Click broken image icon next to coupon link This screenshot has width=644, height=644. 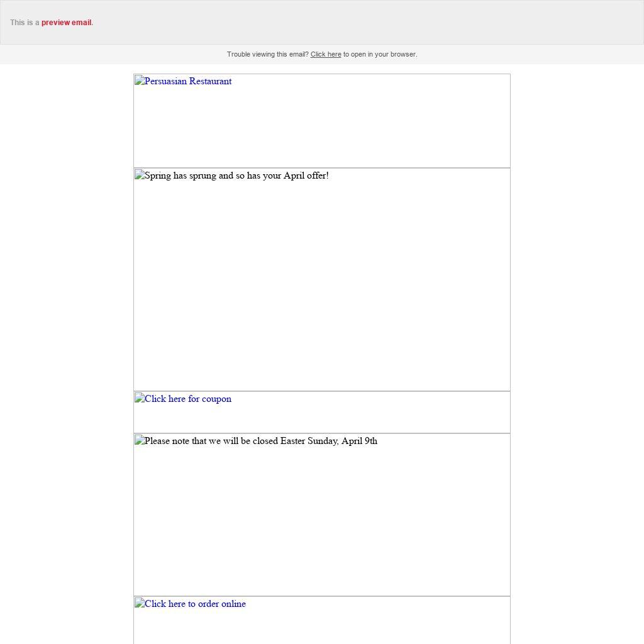point(139,399)
